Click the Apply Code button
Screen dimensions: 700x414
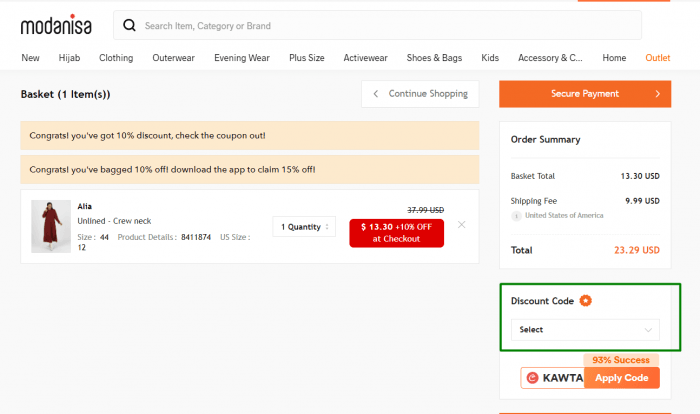tap(621, 378)
